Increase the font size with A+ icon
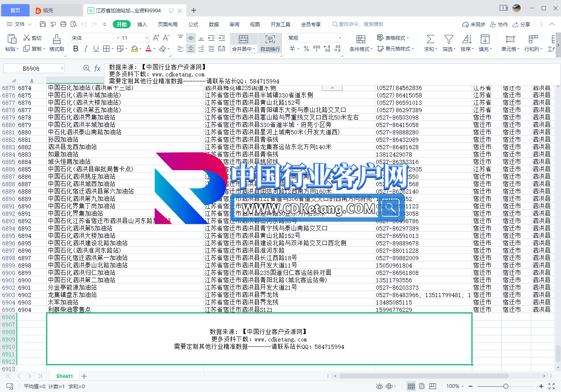Screen dimensions: 561x392 click(x=156, y=38)
